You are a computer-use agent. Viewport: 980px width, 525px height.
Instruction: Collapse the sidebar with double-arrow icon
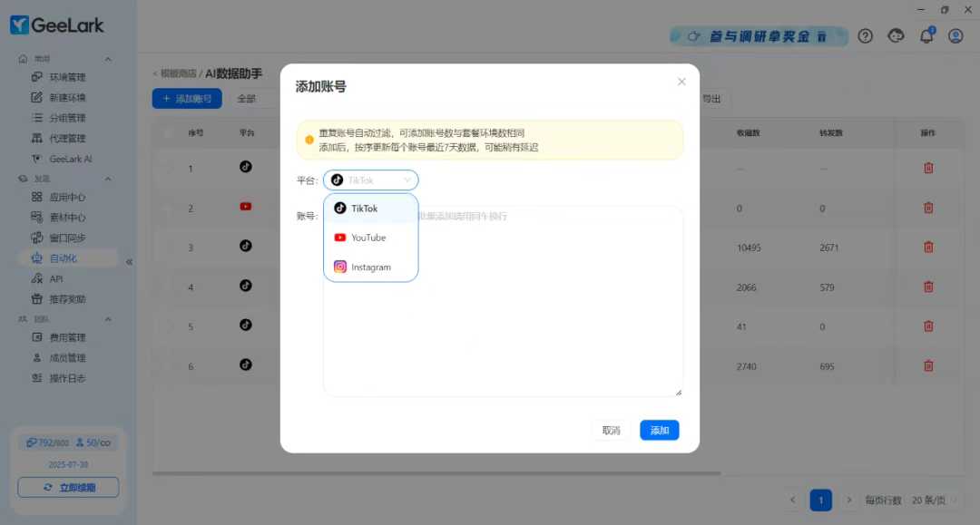pos(129,261)
